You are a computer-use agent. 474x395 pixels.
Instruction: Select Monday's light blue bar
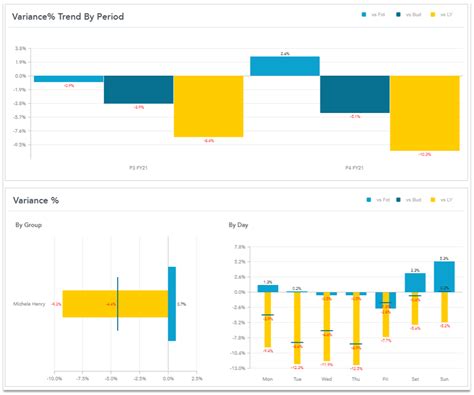click(268, 289)
